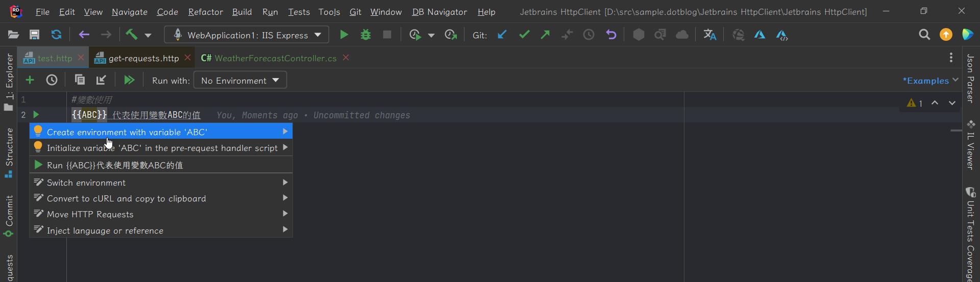This screenshot has height=282, width=980.
Task: Open requests history clock icon in editor toolbar
Action: [x=52, y=80]
